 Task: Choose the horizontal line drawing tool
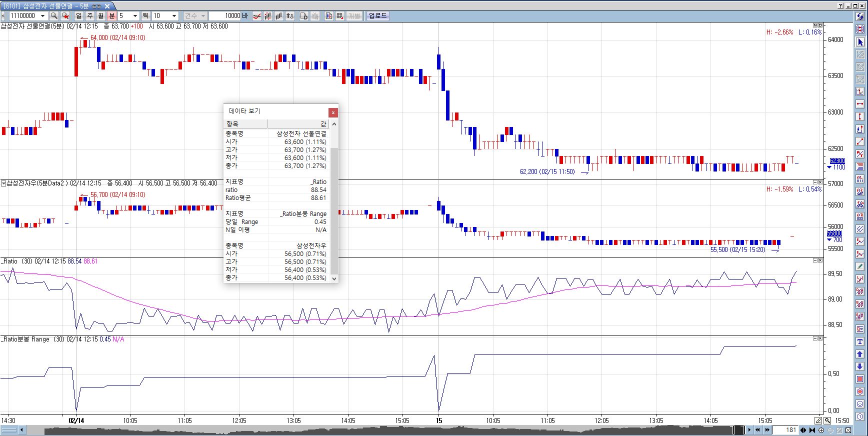click(860, 104)
